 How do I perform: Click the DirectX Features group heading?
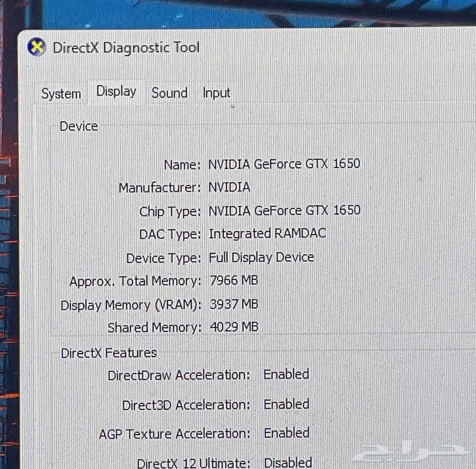[x=109, y=353]
